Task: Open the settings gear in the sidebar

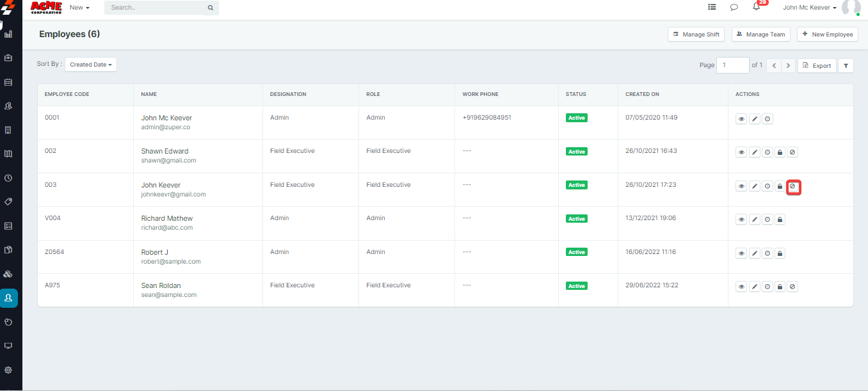Action: point(8,370)
